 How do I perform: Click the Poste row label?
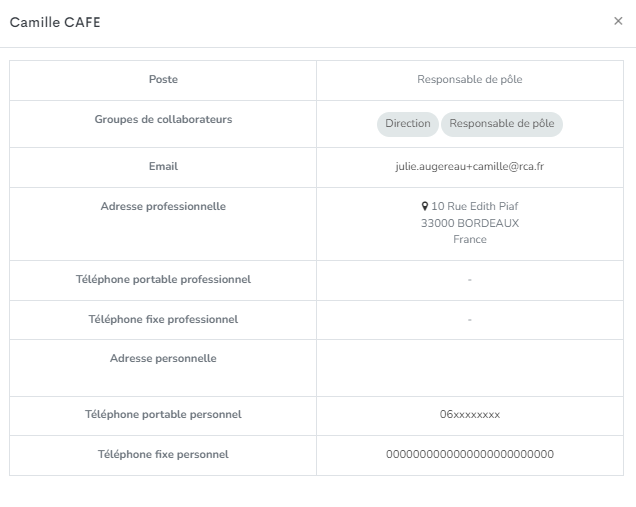tap(163, 79)
